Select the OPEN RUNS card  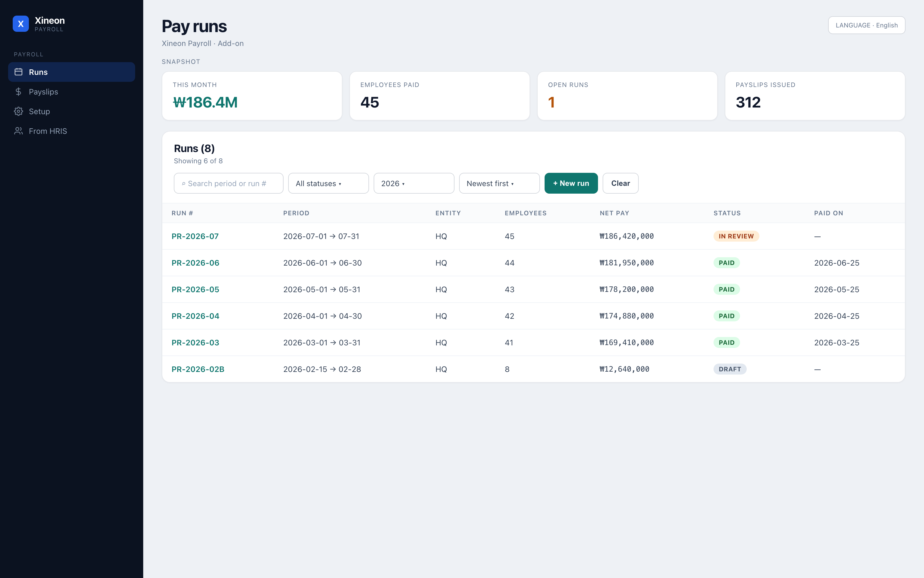click(627, 96)
